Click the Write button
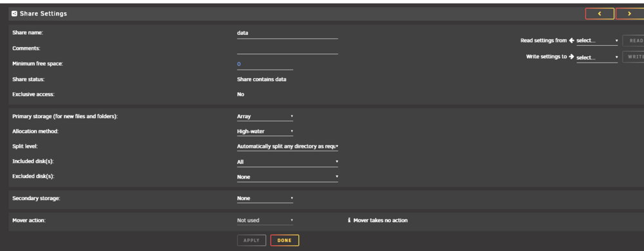Image resolution: width=644 pixels, height=251 pixels. coord(633,57)
